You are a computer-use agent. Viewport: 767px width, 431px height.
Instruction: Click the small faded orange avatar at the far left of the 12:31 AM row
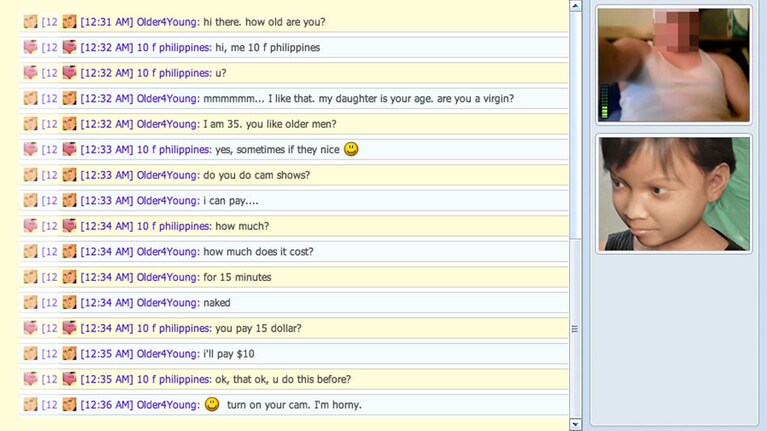tap(30, 22)
